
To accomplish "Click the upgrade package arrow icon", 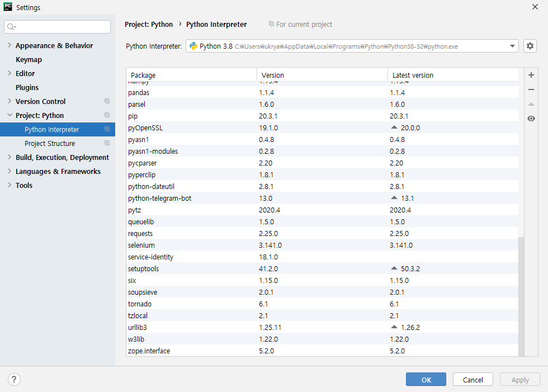I will pos(531,104).
